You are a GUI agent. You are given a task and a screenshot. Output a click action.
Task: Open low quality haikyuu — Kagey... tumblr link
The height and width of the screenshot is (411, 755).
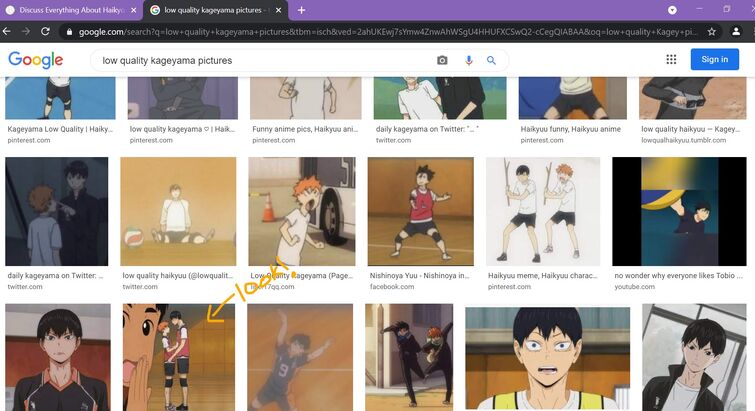click(690, 129)
